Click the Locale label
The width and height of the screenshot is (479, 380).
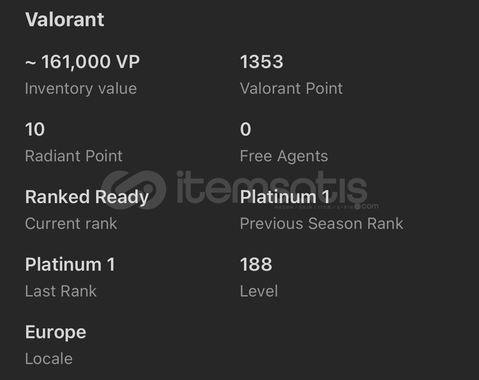(49, 359)
